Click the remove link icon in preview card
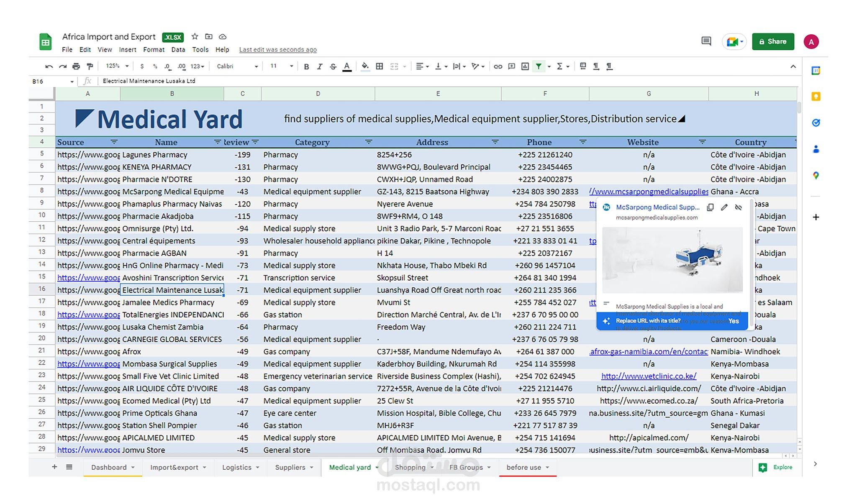Screen dimensions: 857x504 click(x=738, y=207)
